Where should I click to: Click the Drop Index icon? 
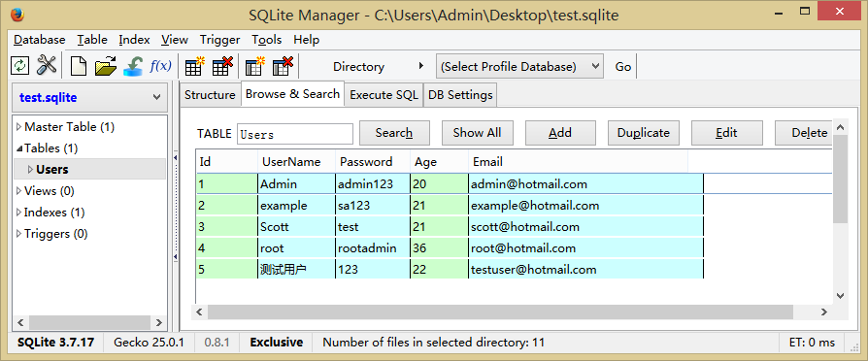coord(283,66)
